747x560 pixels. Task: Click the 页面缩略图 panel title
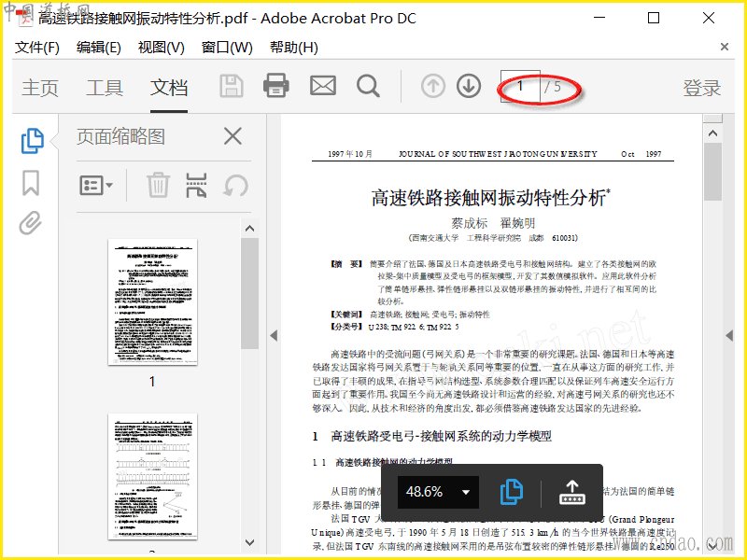point(121,136)
